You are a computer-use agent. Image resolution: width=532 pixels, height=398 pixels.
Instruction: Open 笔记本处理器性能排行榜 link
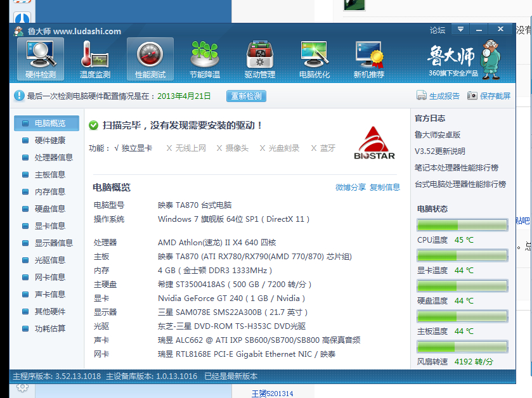(x=457, y=167)
